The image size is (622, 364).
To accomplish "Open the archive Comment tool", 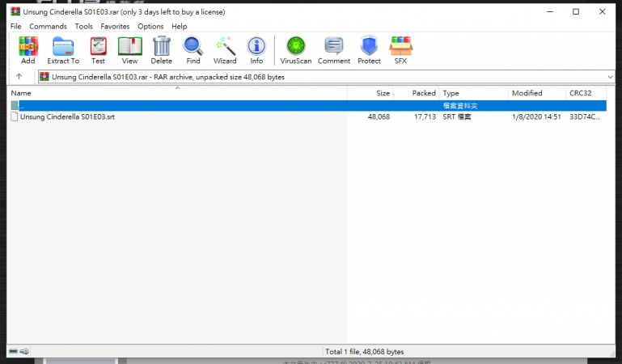I will (334, 50).
